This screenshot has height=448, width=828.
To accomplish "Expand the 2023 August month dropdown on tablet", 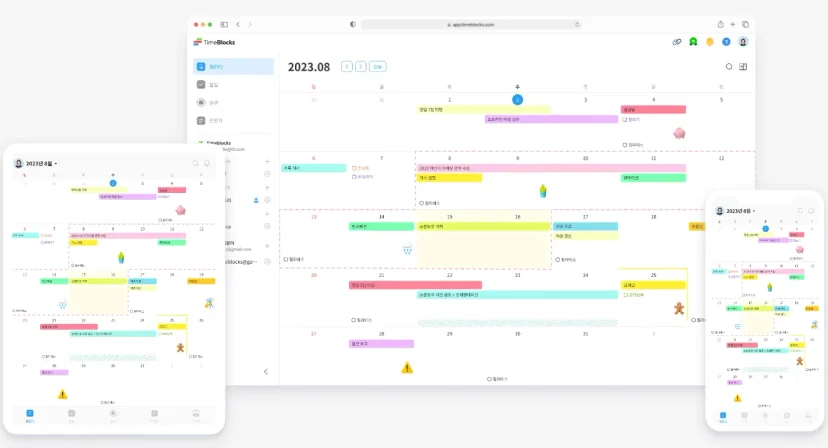I will pyautogui.click(x=41, y=164).
